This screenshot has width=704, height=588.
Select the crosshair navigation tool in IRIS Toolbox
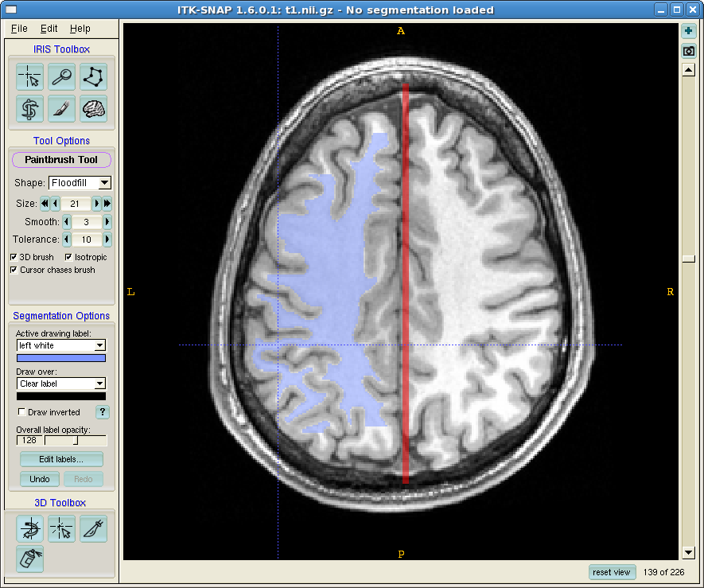(x=30, y=78)
